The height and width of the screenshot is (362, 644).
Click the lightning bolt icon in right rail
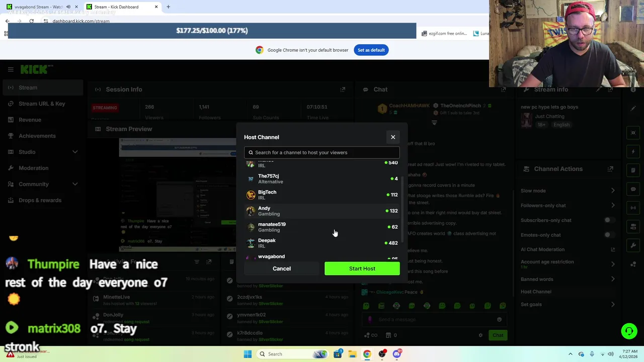pos(633,151)
